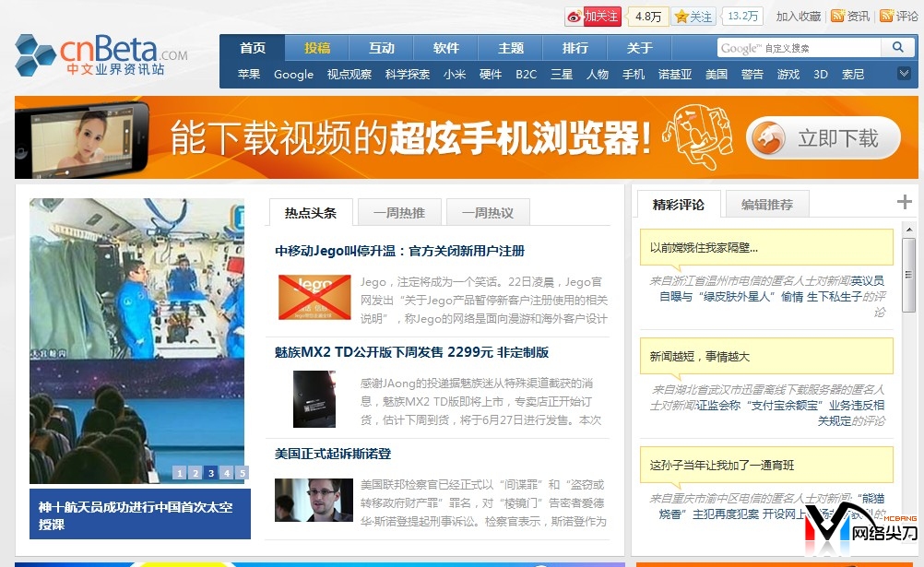Click the cnBeta logo

pyautogui.click(x=101, y=55)
